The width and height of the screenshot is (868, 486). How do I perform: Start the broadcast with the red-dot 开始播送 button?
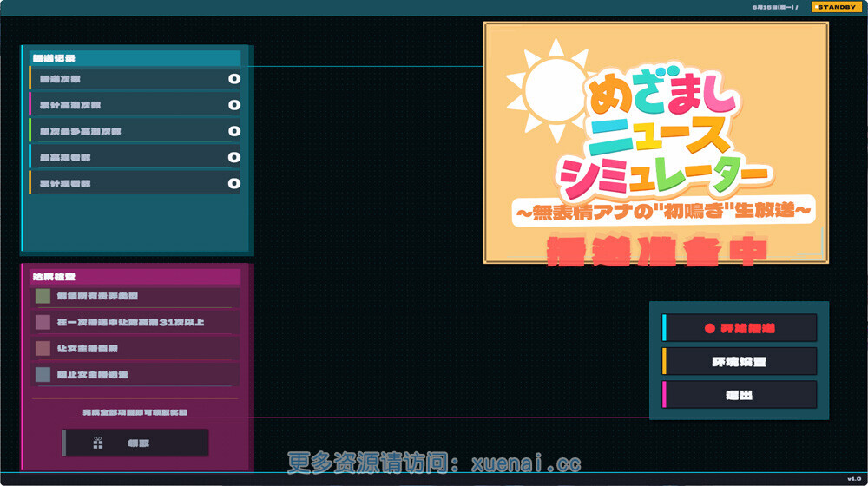740,328
